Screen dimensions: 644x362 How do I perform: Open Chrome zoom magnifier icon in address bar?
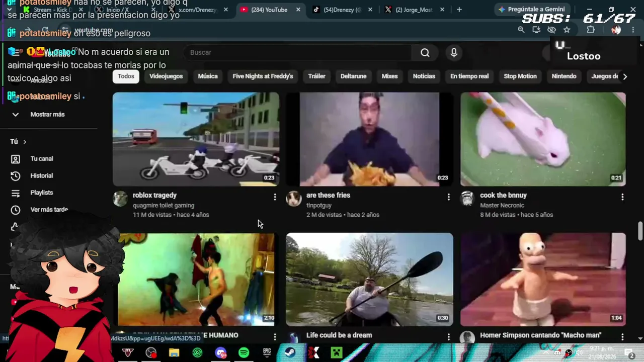point(521,30)
